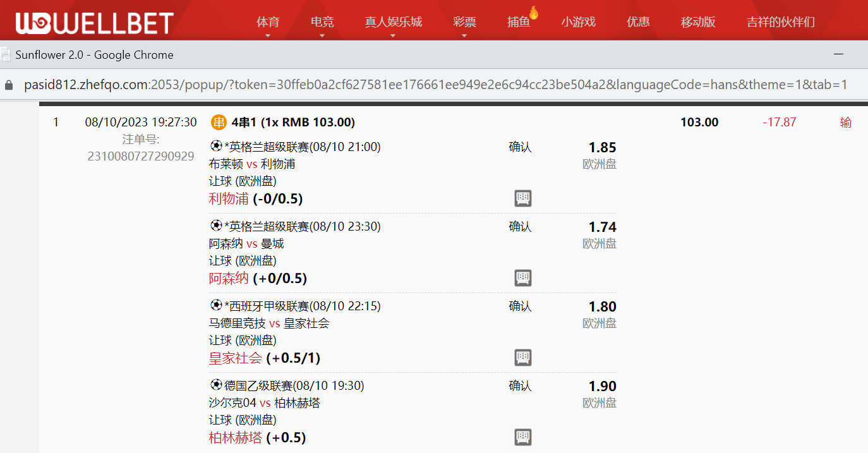Viewport: 868px width, 453px height.
Task: Click the odds value 1.80
Action: pos(602,306)
